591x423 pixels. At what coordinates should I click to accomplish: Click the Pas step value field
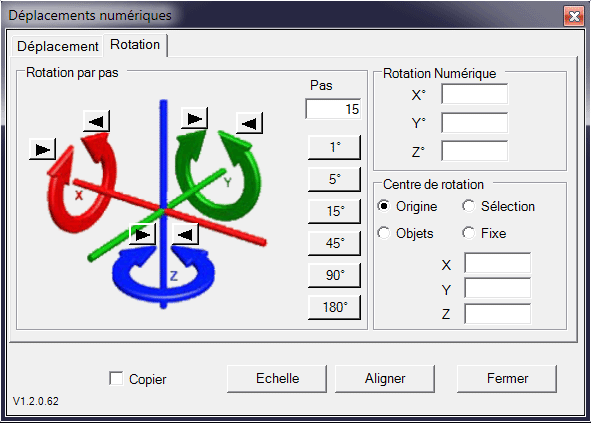[x=333, y=109]
